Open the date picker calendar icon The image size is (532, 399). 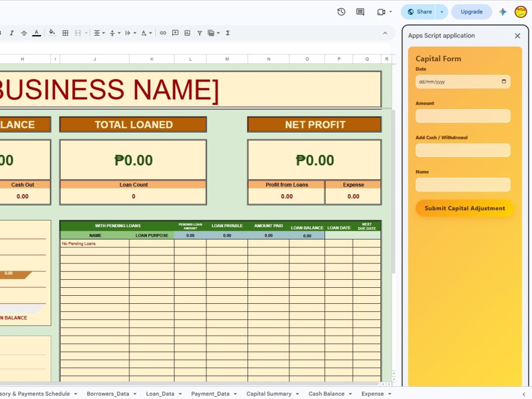(x=504, y=81)
